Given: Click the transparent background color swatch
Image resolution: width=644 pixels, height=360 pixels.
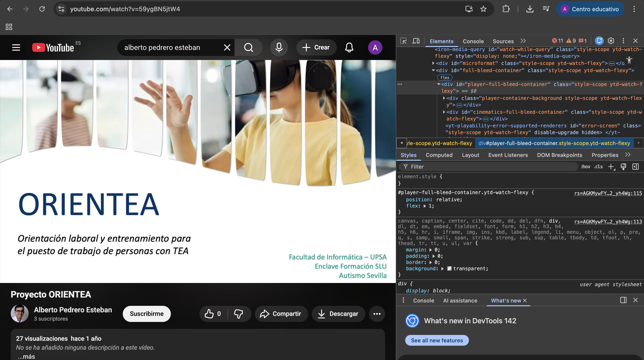Looking at the screenshot, I should pos(449,268).
